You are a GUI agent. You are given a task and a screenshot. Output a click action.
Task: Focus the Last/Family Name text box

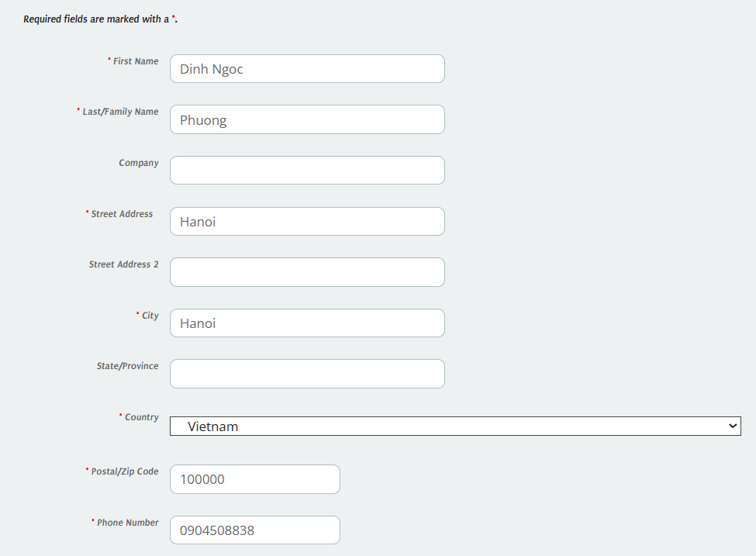pyautogui.click(x=307, y=119)
